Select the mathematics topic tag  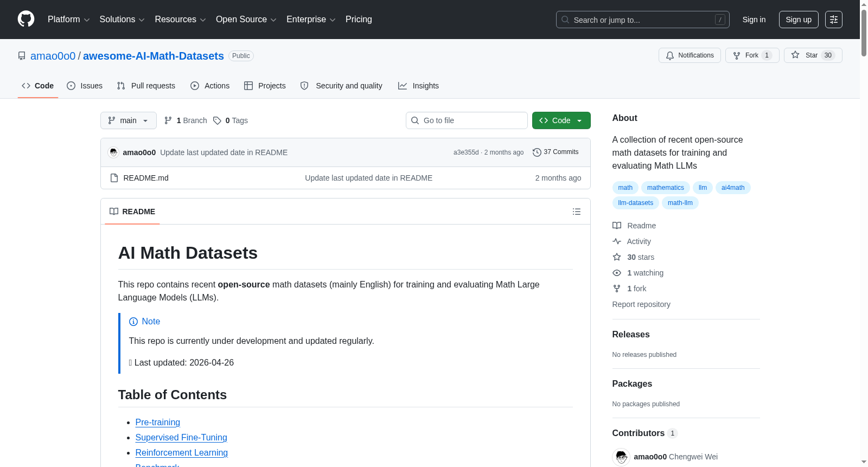point(666,188)
